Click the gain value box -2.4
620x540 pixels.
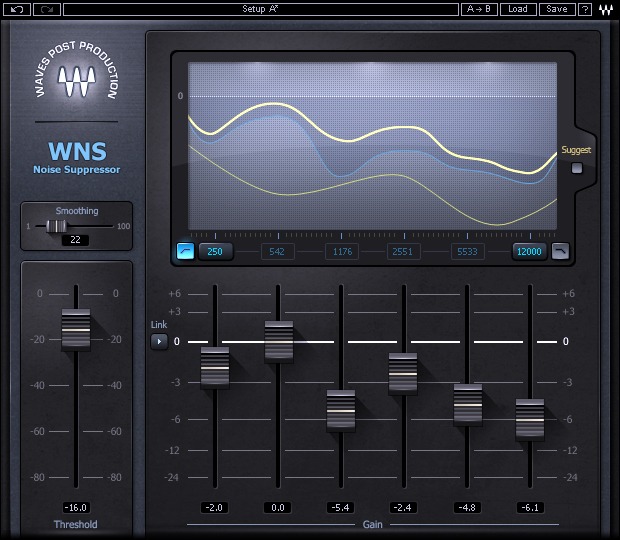403,508
